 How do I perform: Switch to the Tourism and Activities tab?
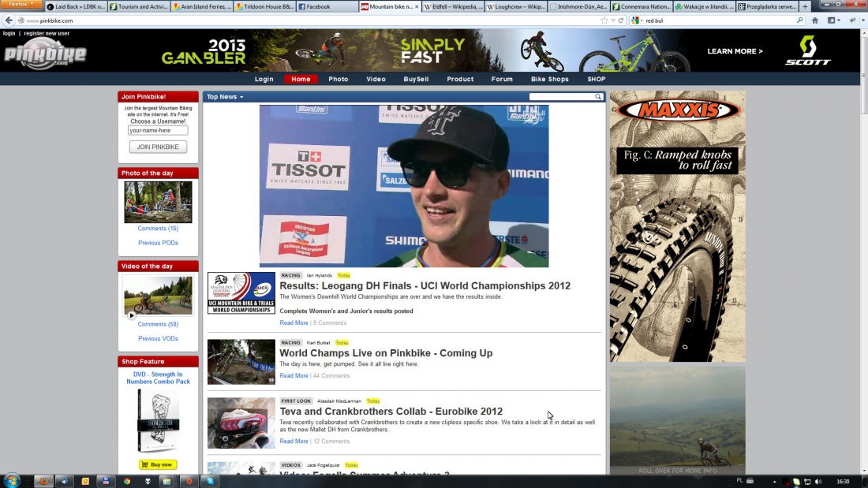click(139, 6)
